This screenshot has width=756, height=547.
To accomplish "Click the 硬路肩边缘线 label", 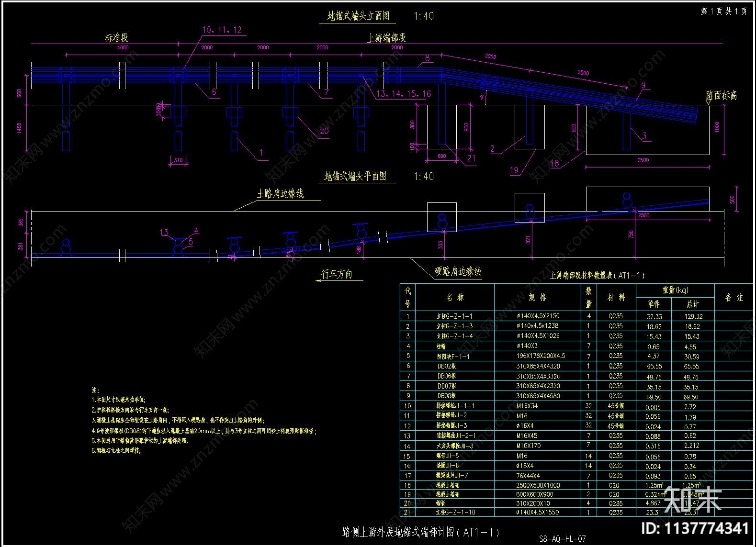I will pyautogui.click(x=458, y=271).
